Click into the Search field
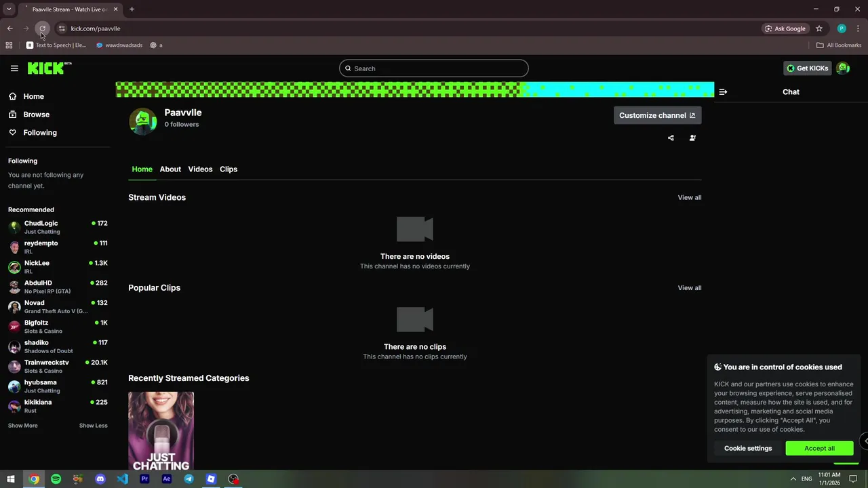The width and height of the screenshot is (868, 488). (434, 68)
